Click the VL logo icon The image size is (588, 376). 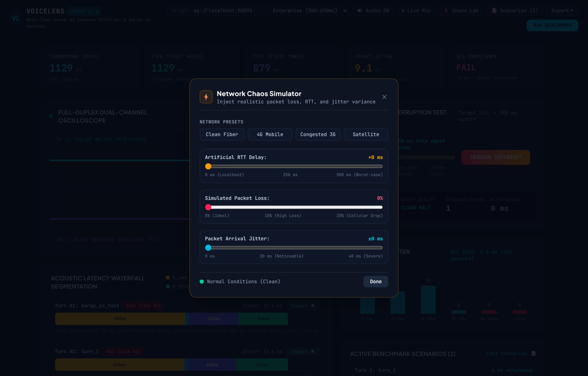pos(16,18)
